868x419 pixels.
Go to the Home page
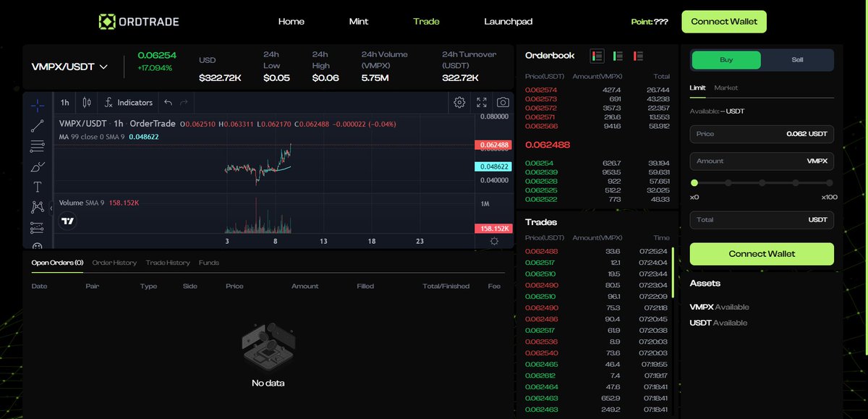pyautogui.click(x=292, y=22)
